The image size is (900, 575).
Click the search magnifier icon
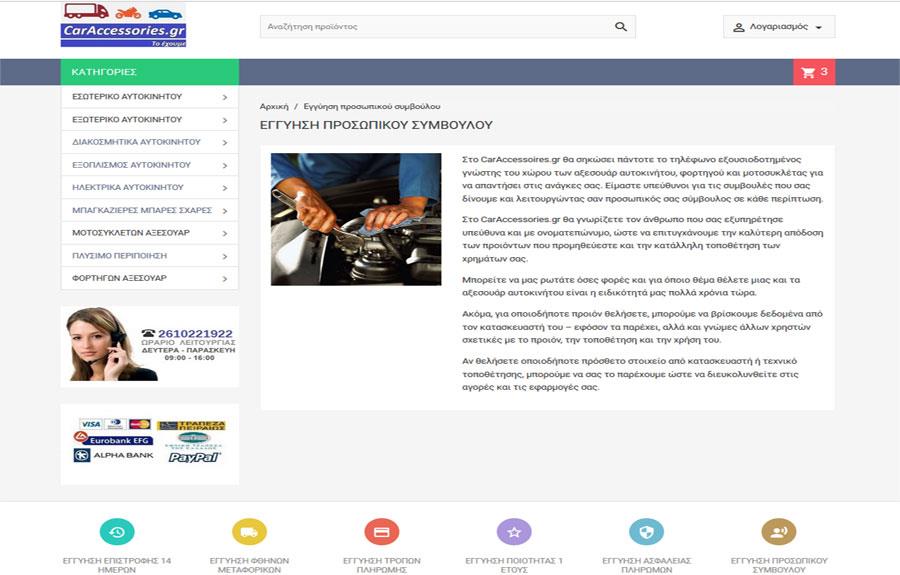pyautogui.click(x=620, y=26)
